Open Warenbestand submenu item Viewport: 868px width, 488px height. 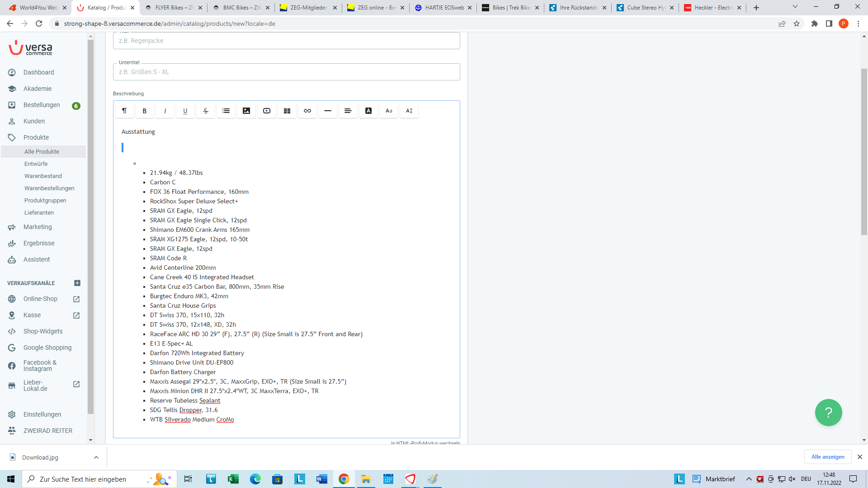pyautogui.click(x=43, y=176)
